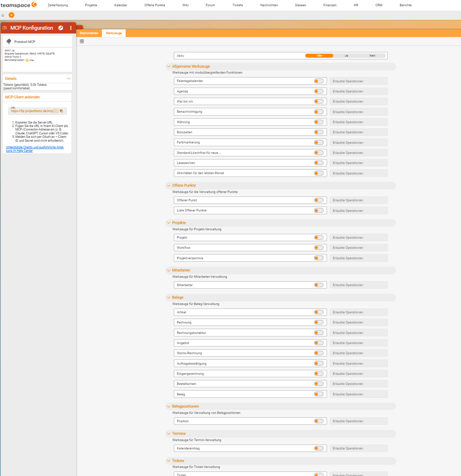This screenshot has width=461, height=476.
Task: Collapse the MCP Konfiguration side panel icon
Action: click(x=5, y=28)
